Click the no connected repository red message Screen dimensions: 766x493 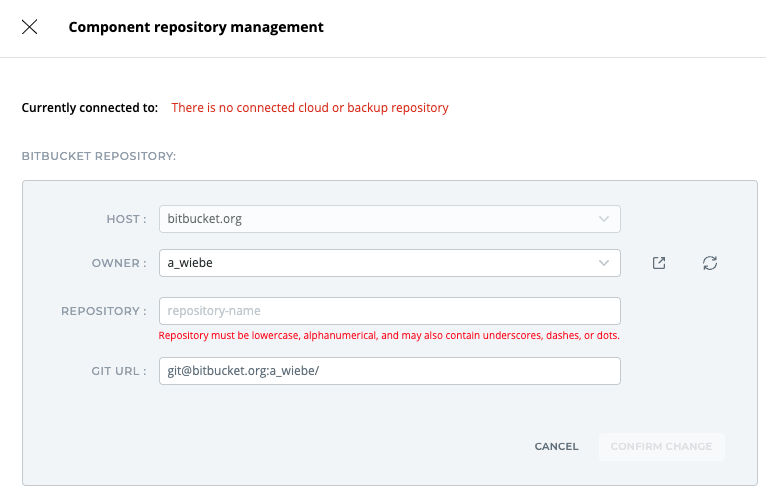(310, 108)
